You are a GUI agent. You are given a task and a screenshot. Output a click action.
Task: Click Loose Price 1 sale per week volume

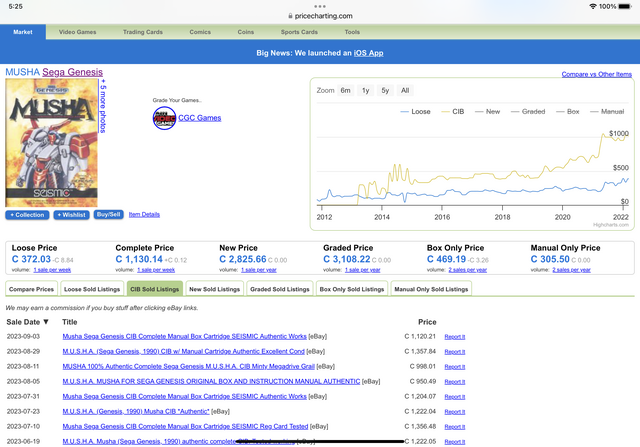[52, 270]
